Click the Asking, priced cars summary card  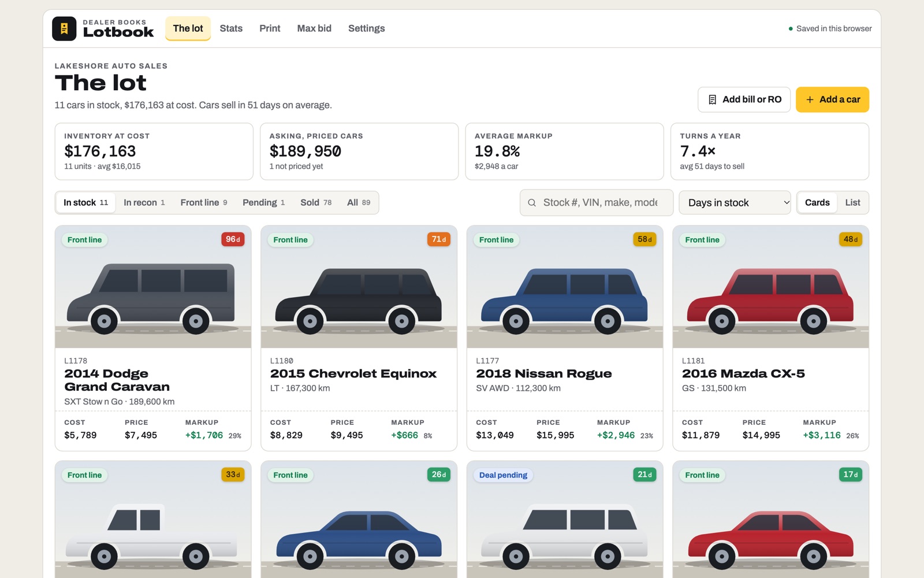[x=359, y=151]
